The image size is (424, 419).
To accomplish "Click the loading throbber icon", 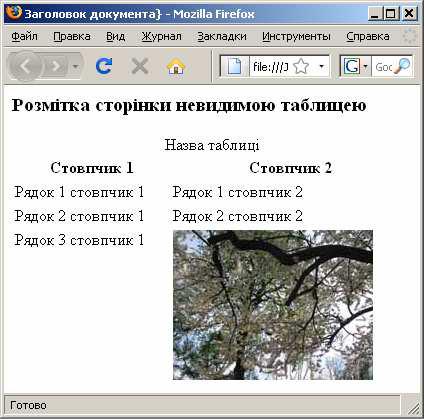I will coord(409,36).
